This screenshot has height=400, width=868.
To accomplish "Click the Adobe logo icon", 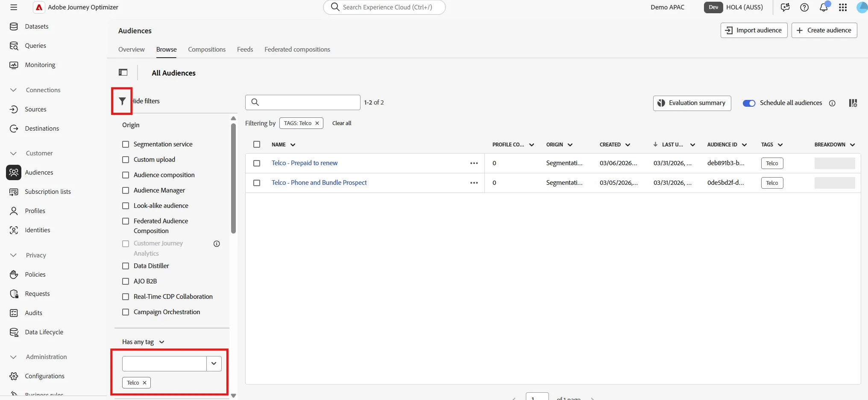I will tap(39, 7).
